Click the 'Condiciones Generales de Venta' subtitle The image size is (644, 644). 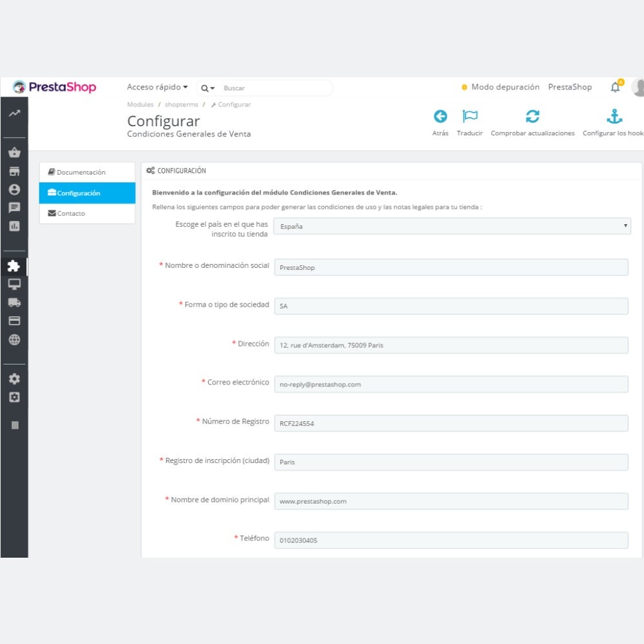point(189,134)
